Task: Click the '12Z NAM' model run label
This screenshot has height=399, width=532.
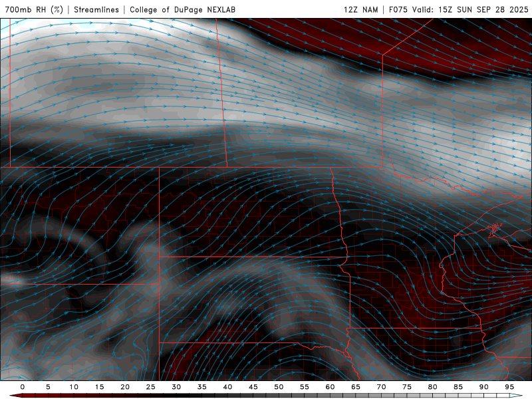Action: [361, 9]
